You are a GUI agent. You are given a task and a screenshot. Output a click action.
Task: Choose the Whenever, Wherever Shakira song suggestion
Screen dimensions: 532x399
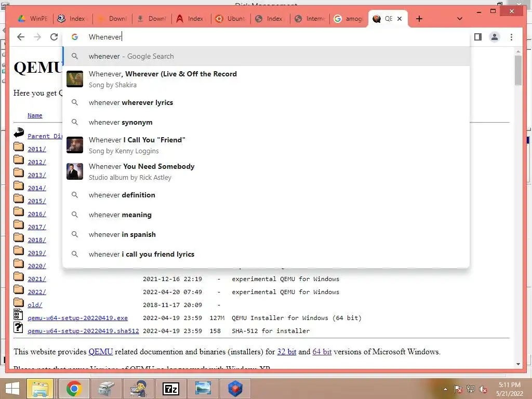coord(267,79)
